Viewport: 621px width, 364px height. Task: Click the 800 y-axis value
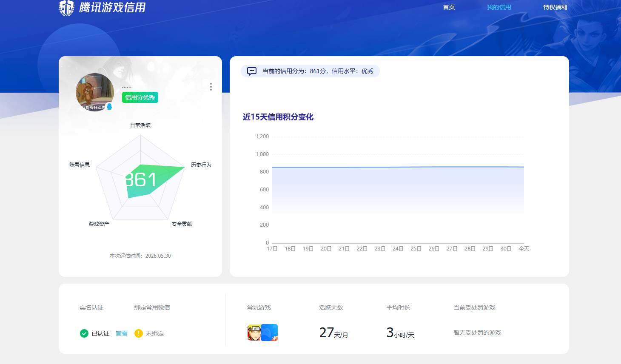click(x=264, y=172)
